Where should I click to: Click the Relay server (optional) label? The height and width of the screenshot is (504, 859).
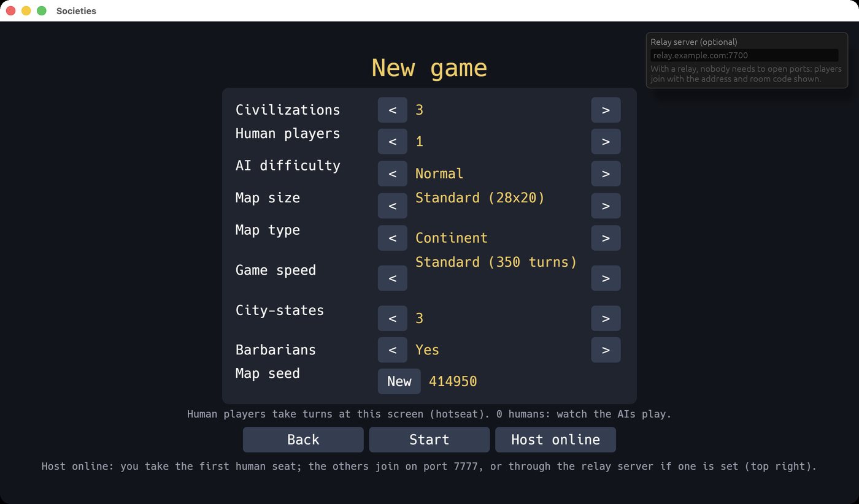coord(694,42)
